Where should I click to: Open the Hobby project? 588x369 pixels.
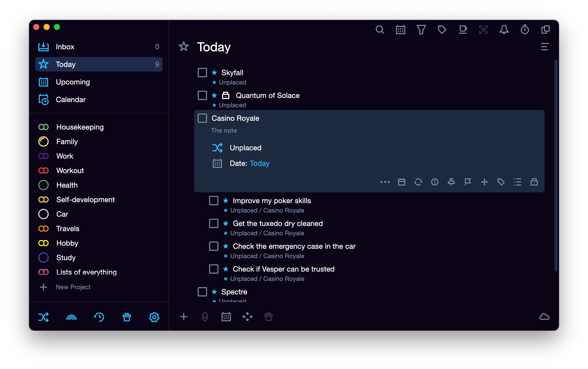click(x=99, y=243)
